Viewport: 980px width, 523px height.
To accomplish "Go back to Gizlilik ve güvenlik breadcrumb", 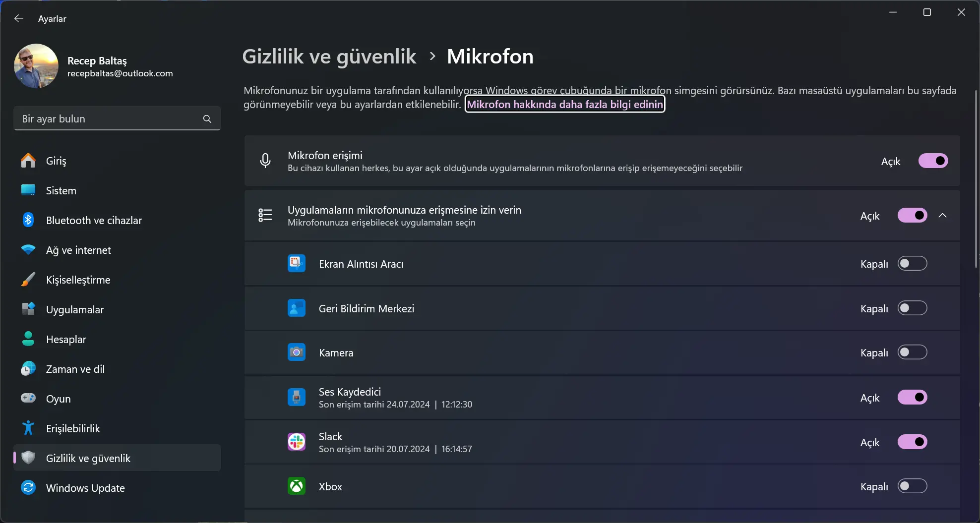I will pos(329,57).
